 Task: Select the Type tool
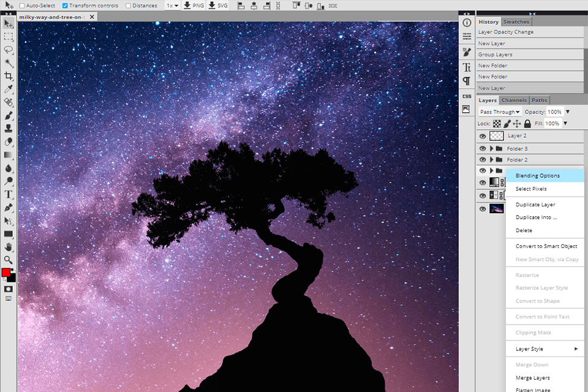[x=9, y=194]
